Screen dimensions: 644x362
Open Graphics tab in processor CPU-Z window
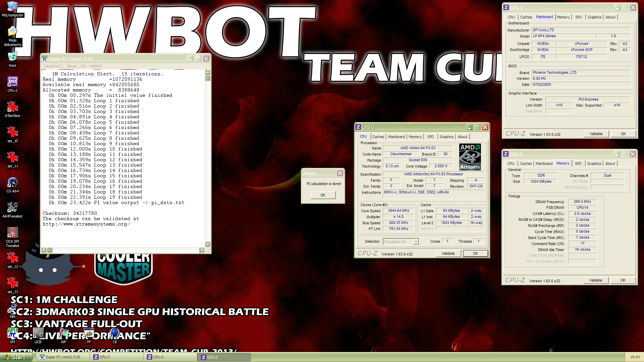pos(446,137)
